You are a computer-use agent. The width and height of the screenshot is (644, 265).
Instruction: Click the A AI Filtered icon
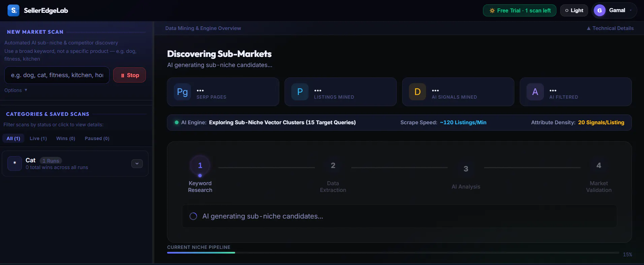point(535,92)
